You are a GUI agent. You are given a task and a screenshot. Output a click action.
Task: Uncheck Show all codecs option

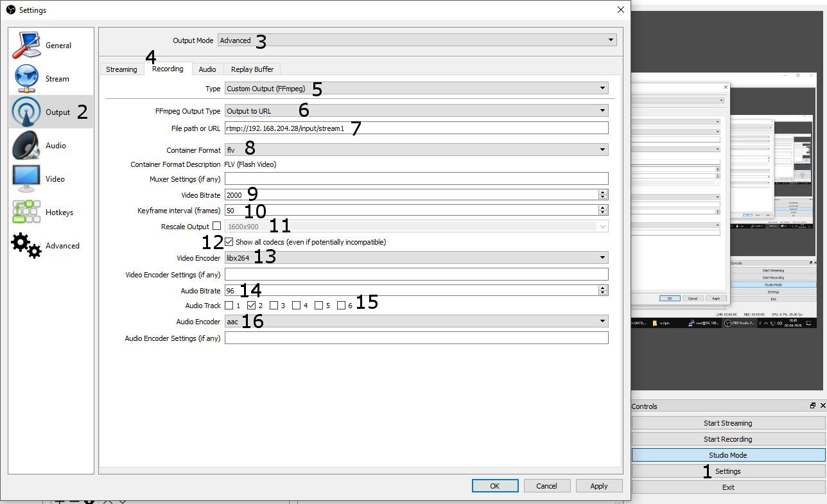click(229, 242)
